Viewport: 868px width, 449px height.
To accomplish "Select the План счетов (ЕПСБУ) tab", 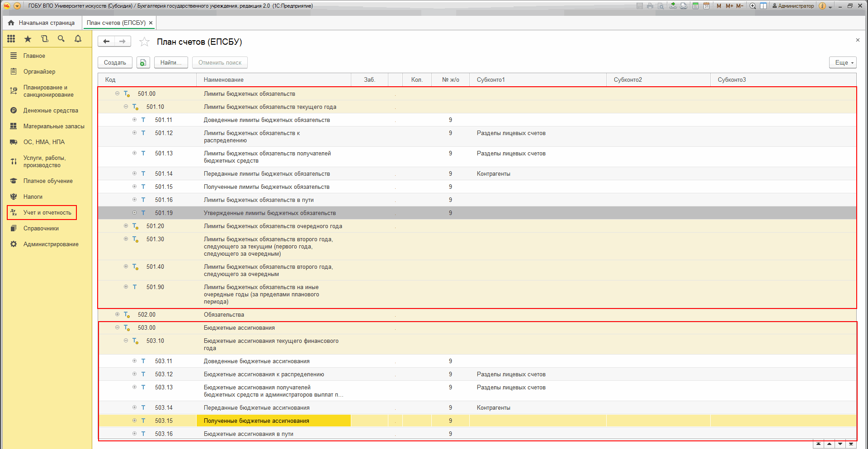I will click(116, 23).
